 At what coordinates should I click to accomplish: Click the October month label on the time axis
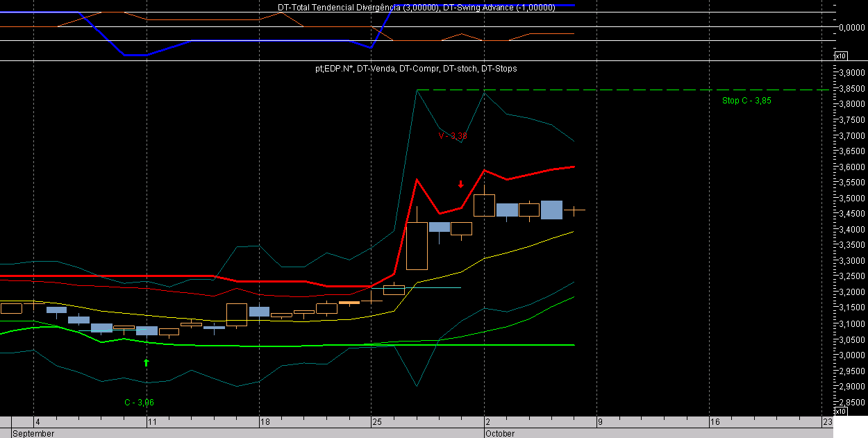500,433
